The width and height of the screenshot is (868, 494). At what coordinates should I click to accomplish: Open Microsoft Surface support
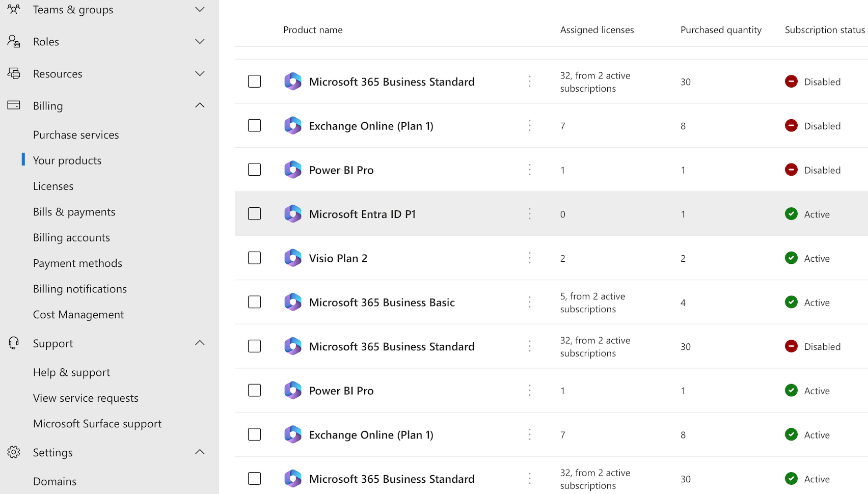point(97,424)
